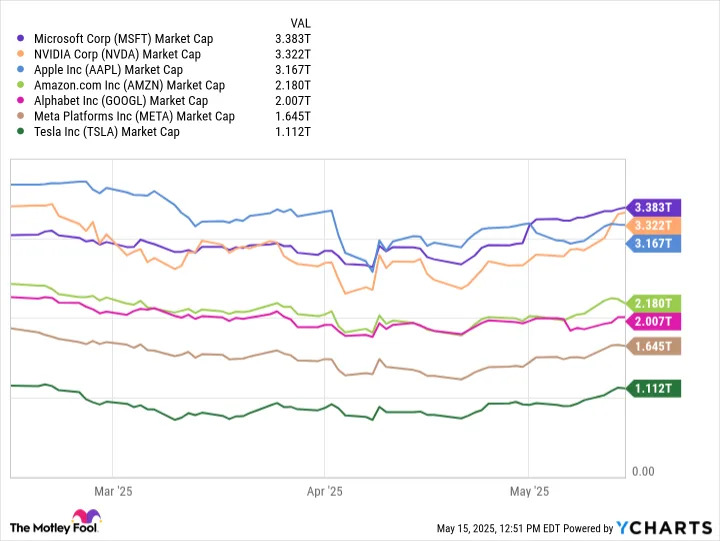Click the 1.112T value in the legend table

coord(293,132)
